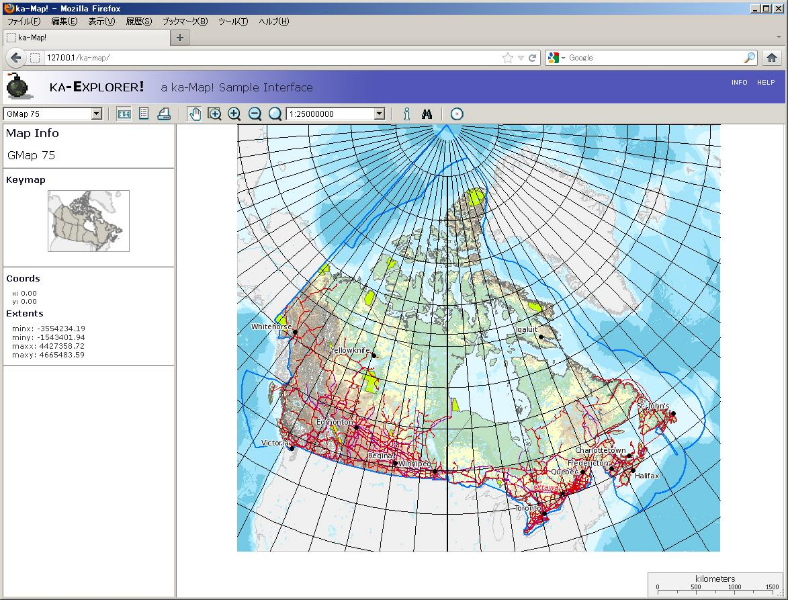Viewport: 788px width, 600px height.
Task: Open the Google search engine dropdown
Action: click(x=556, y=58)
